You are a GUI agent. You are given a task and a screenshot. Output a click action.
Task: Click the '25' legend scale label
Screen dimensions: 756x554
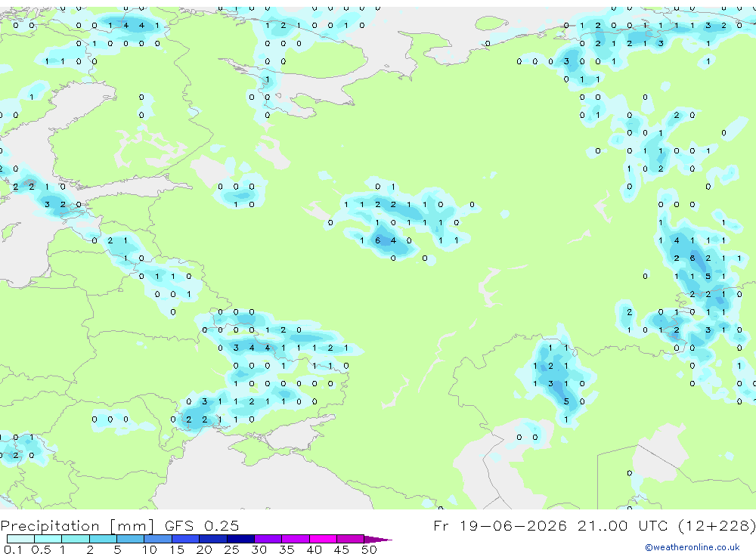[x=231, y=549]
